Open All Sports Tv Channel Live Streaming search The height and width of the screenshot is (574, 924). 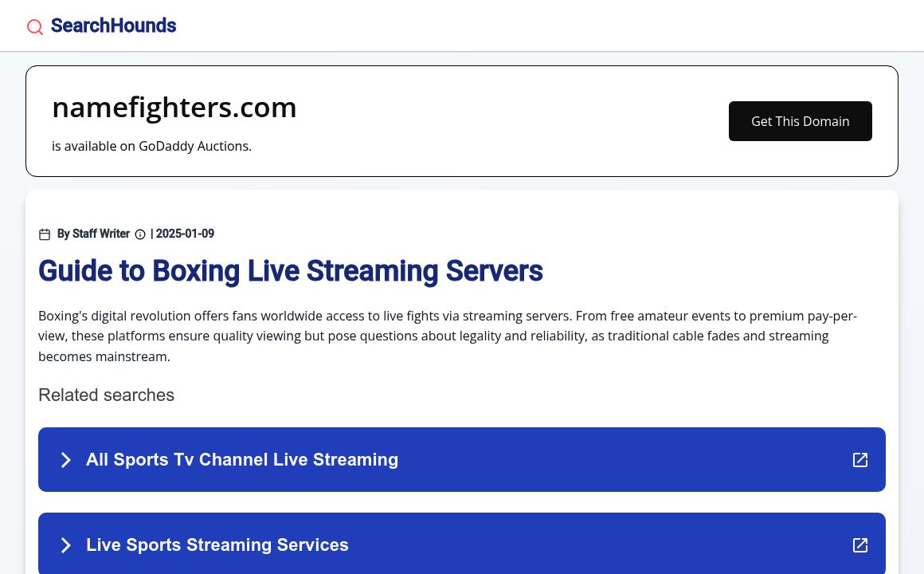[242, 459]
